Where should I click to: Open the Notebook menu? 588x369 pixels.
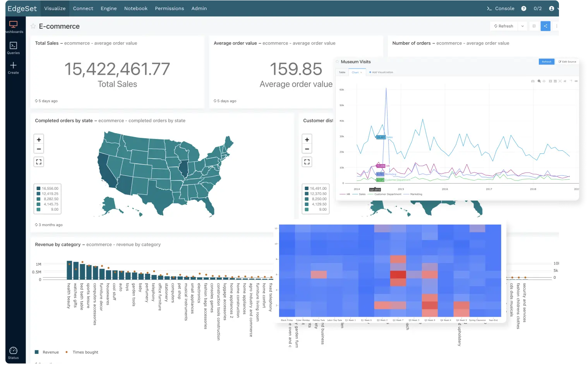click(x=136, y=9)
